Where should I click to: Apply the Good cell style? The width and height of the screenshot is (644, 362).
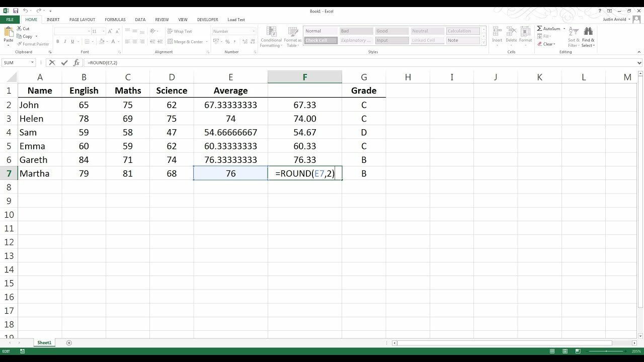pyautogui.click(x=391, y=31)
